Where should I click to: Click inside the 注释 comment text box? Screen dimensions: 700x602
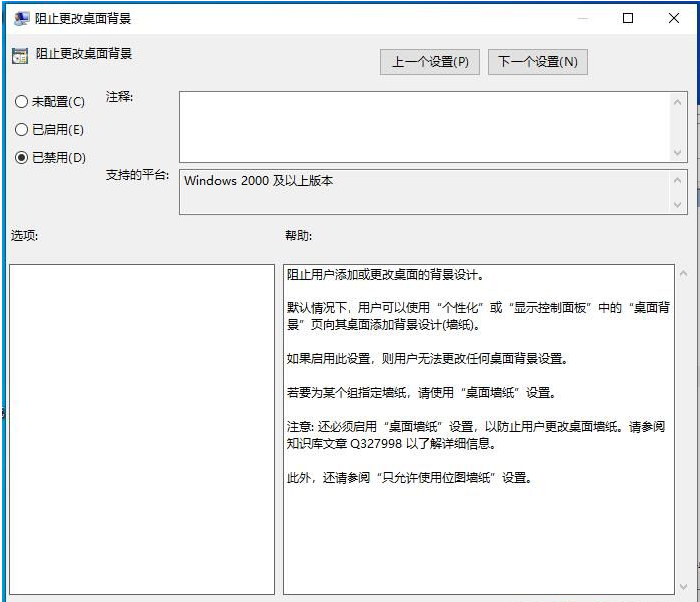[424, 126]
